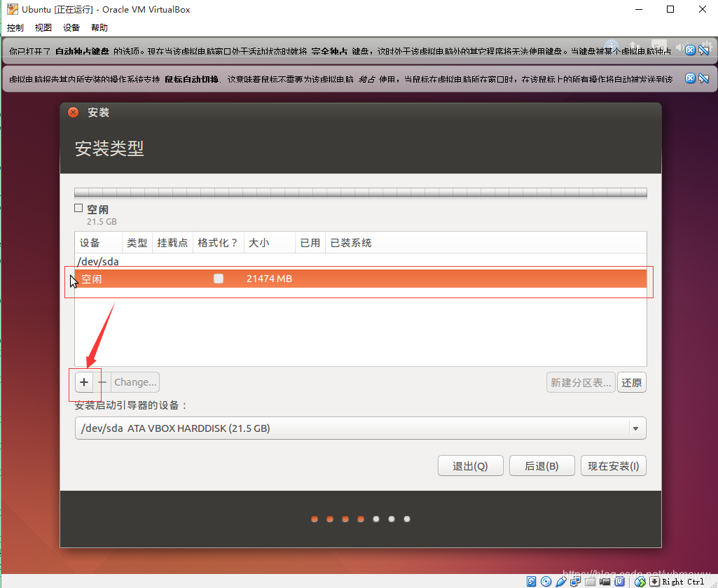Select the 空闲 21474 MB row
The image size is (718, 588).
[x=360, y=279]
